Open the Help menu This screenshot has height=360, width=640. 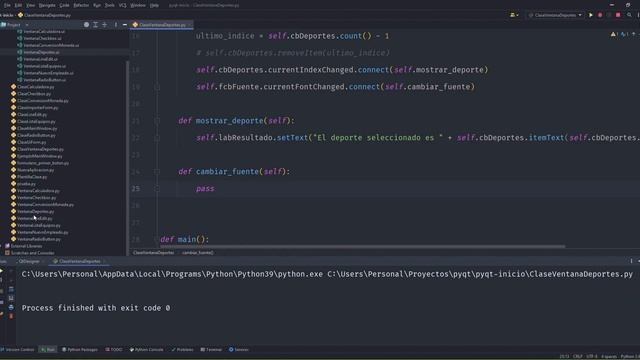coord(154,5)
